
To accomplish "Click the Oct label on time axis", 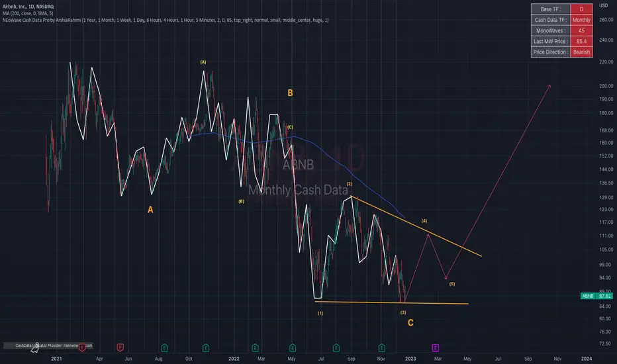I will point(189,359).
